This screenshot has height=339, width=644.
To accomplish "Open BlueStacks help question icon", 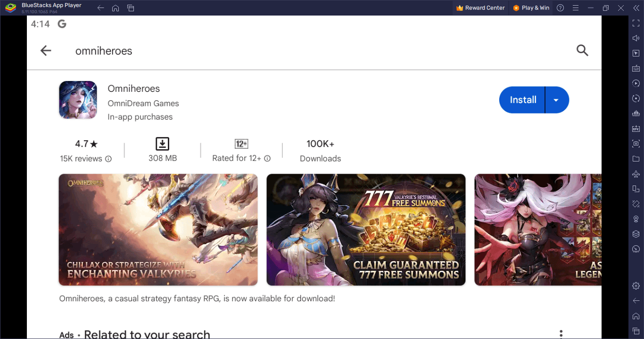I will (560, 8).
